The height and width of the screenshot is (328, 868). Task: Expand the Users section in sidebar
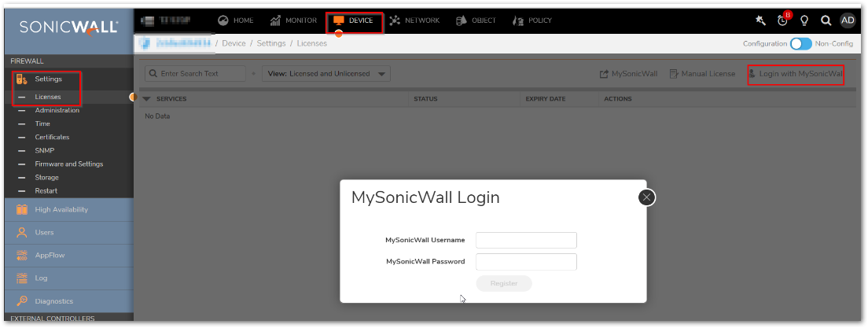click(x=44, y=233)
